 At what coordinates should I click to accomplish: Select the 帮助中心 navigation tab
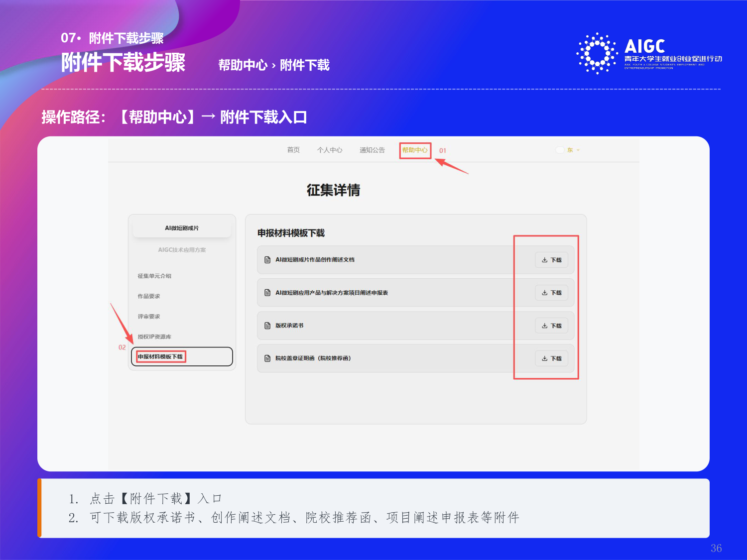tap(415, 150)
